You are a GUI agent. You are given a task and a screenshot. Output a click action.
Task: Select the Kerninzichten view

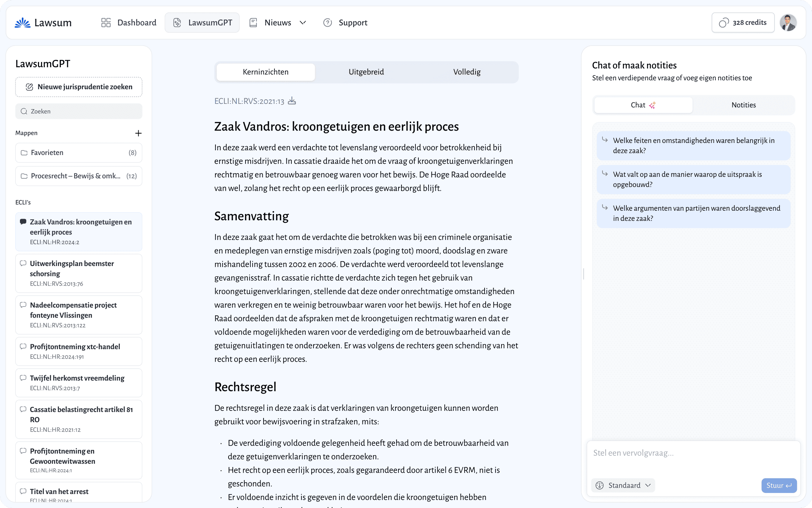click(x=266, y=72)
